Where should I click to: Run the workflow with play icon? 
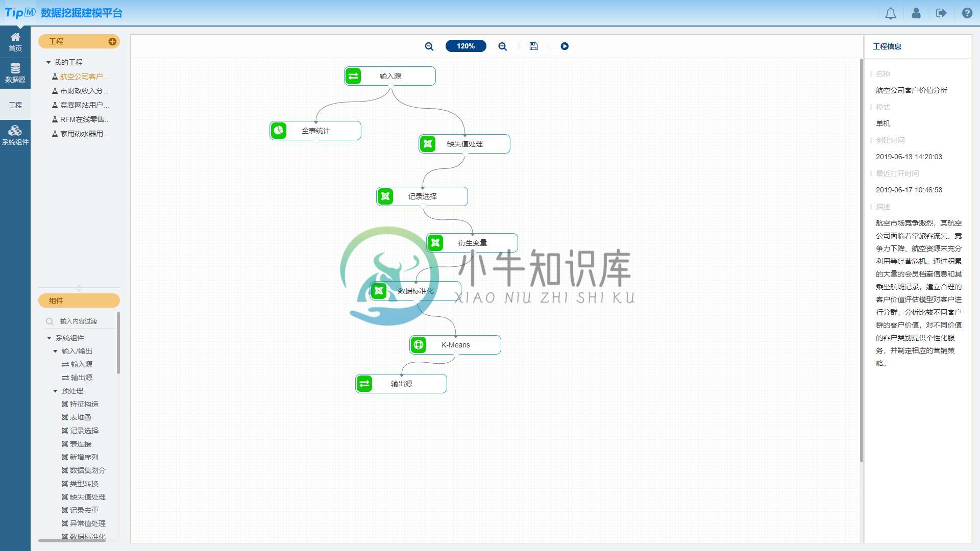(x=565, y=46)
